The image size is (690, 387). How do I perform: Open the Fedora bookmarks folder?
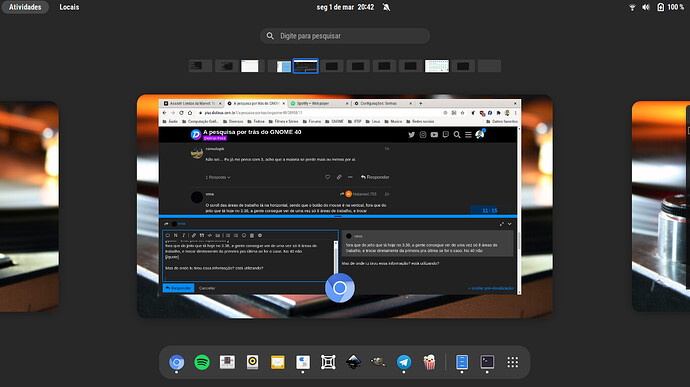(256, 122)
